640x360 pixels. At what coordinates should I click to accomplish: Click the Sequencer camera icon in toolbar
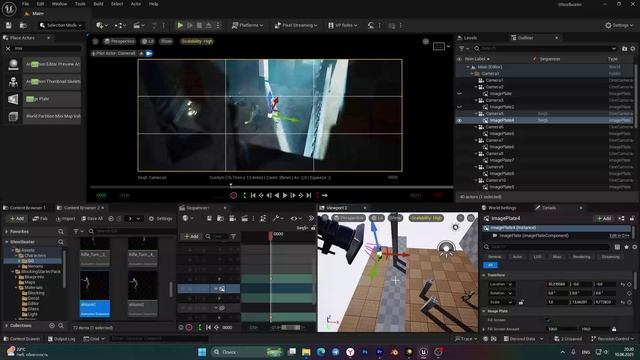(232, 219)
